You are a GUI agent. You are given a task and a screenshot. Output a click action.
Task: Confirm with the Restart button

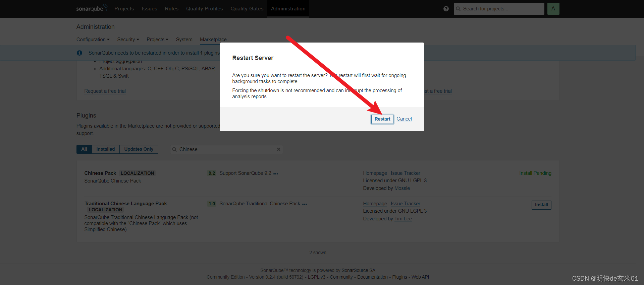tap(382, 119)
